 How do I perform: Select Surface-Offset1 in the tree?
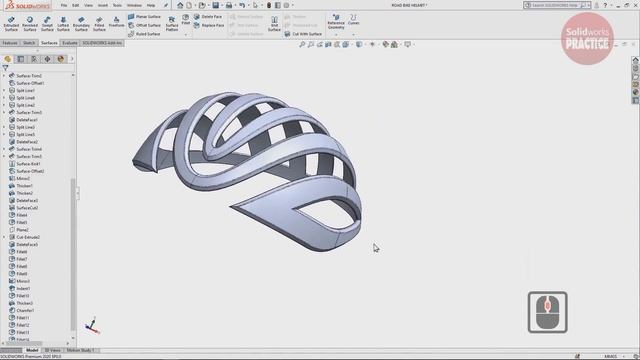pyautogui.click(x=27, y=83)
